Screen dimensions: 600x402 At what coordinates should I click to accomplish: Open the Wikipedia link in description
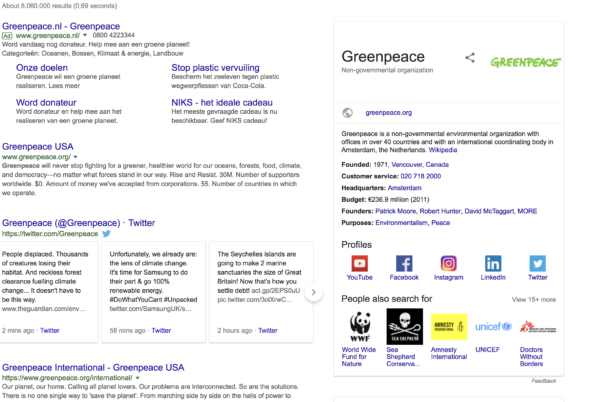click(443, 150)
